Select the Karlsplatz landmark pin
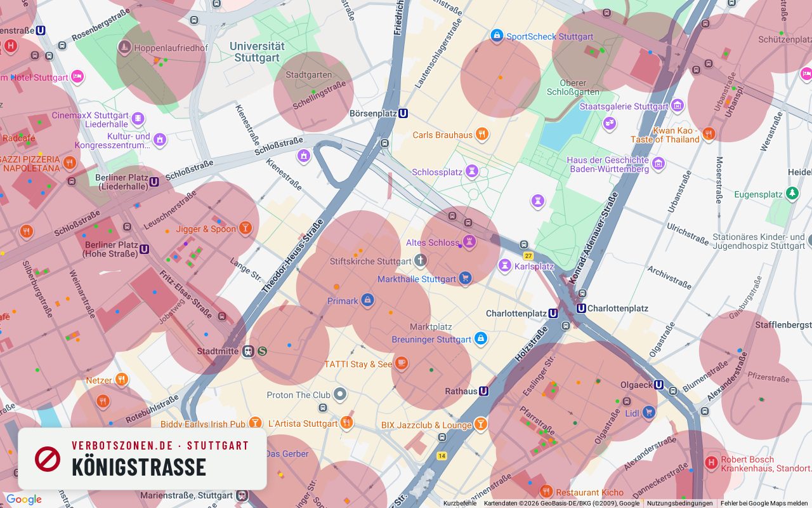The image size is (812, 508). 505,265
